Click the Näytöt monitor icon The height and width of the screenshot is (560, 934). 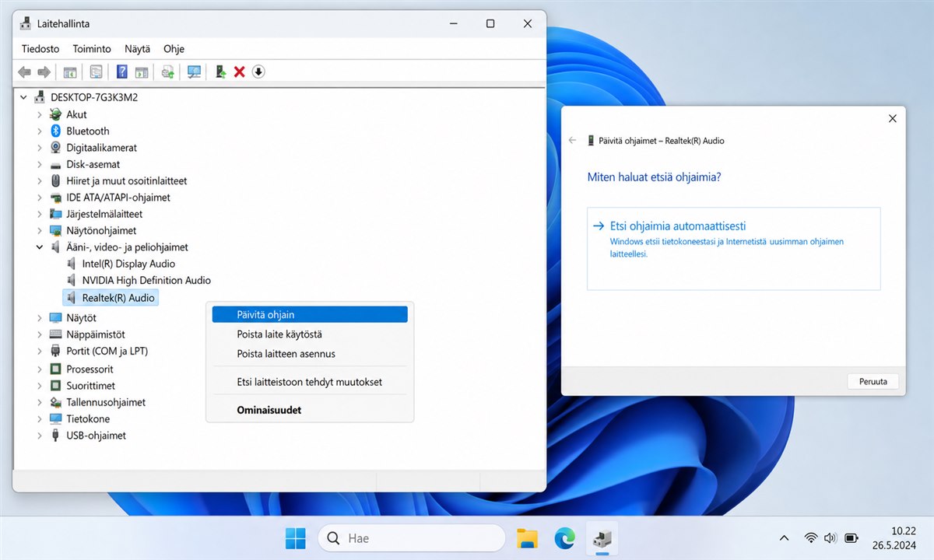click(x=56, y=318)
